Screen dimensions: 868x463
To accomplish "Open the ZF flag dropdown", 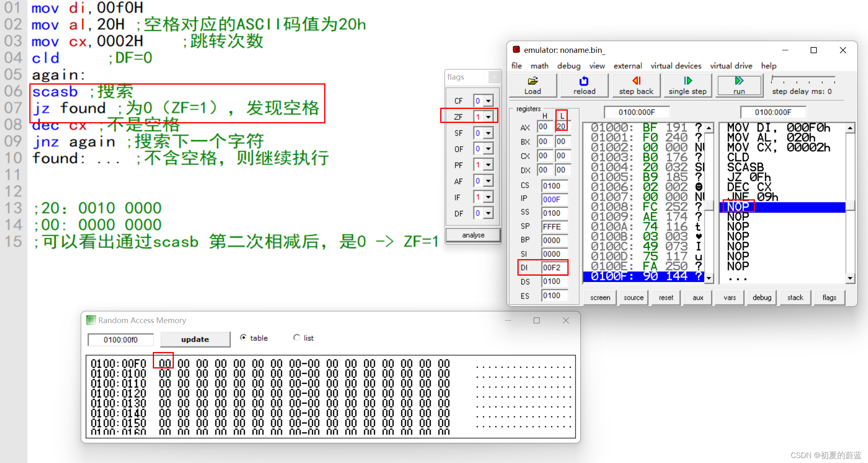I will tap(488, 117).
